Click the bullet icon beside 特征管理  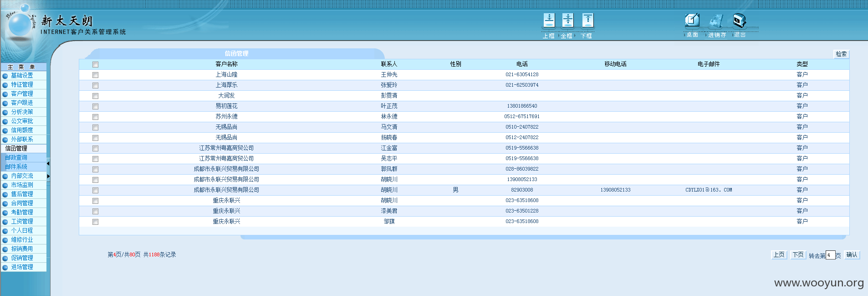(5, 85)
